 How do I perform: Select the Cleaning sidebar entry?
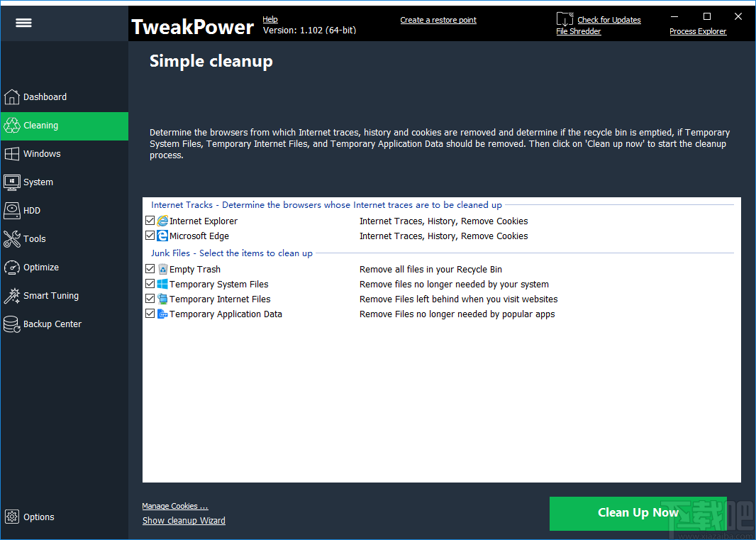[x=40, y=125]
